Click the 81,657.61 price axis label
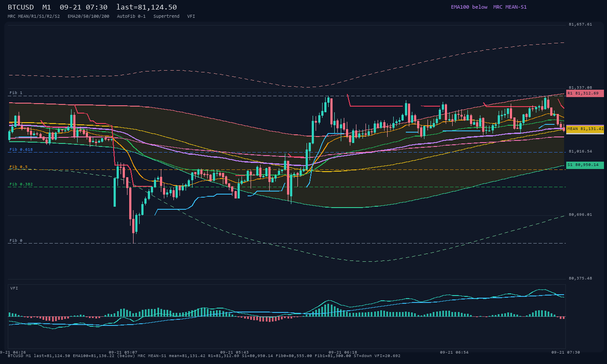 pyautogui.click(x=580, y=24)
